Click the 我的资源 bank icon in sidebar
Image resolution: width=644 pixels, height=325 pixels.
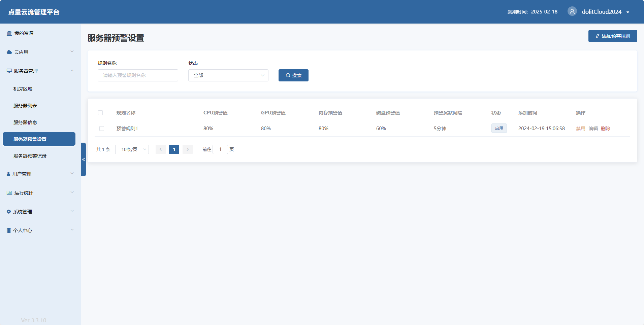pos(9,33)
